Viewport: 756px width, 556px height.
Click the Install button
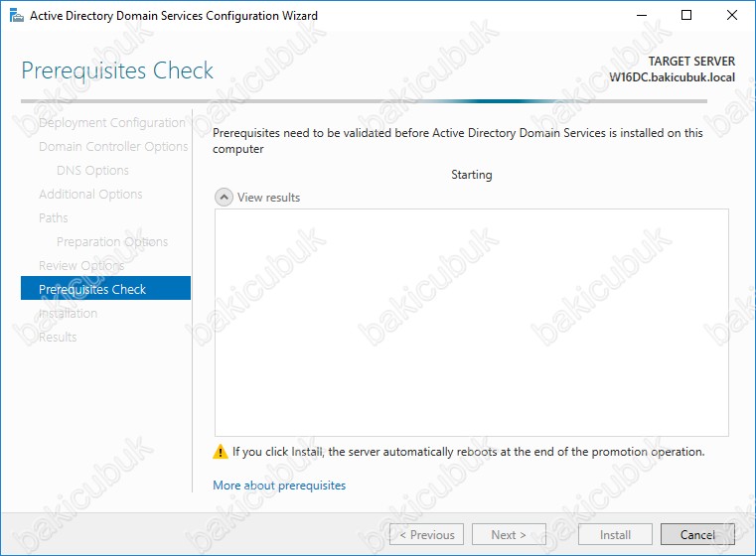[x=615, y=534]
